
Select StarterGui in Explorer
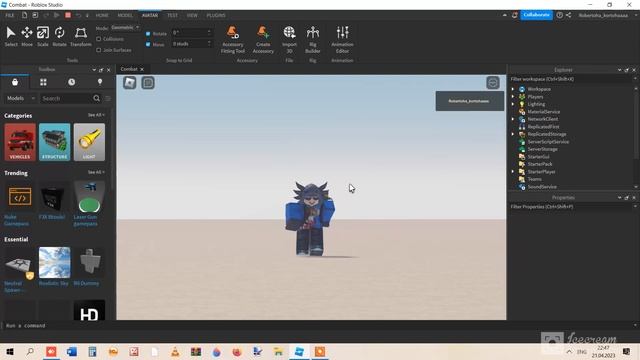click(538, 157)
